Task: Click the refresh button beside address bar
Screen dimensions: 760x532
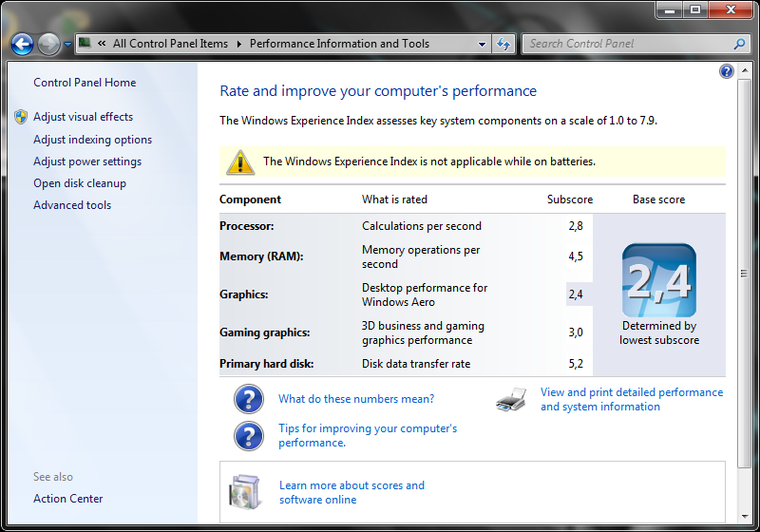Action: click(503, 44)
